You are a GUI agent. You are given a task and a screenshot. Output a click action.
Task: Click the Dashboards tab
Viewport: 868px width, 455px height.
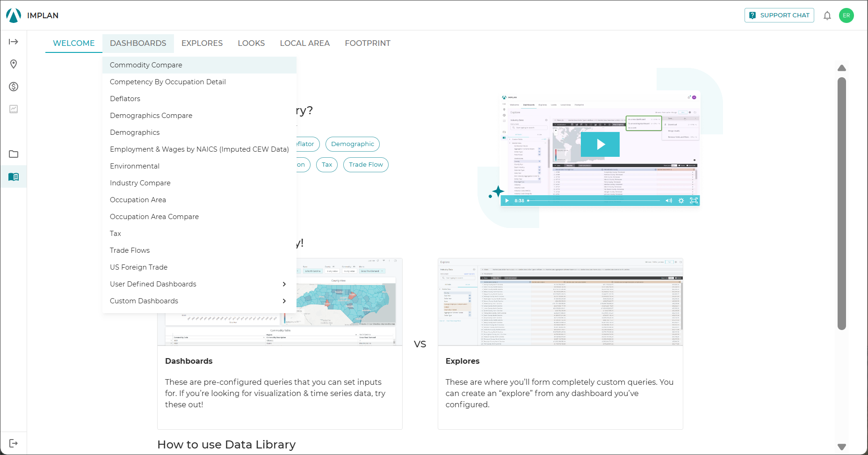pos(138,43)
